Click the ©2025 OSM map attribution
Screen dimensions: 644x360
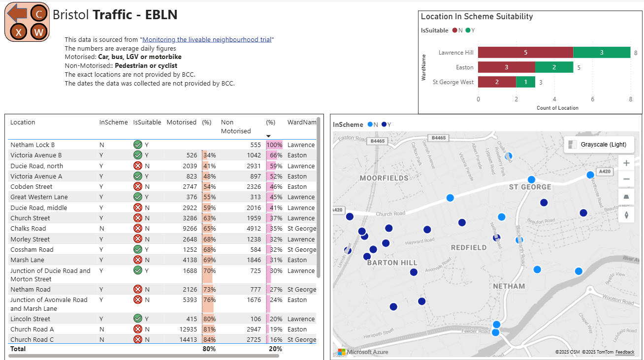coord(567,352)
